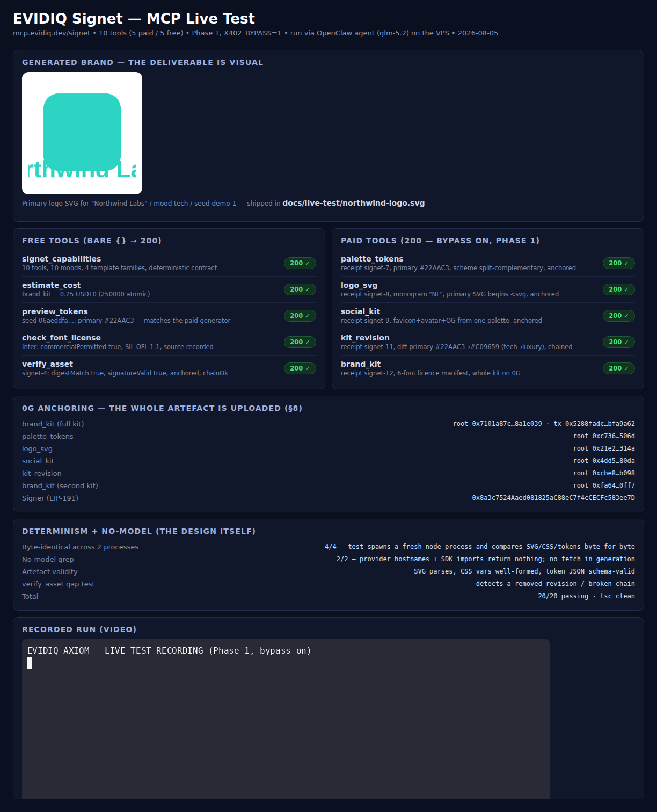Select the verify_asset tool name
Image resolution: width=657 pixels, height=812 pixels.
point(47,364)
